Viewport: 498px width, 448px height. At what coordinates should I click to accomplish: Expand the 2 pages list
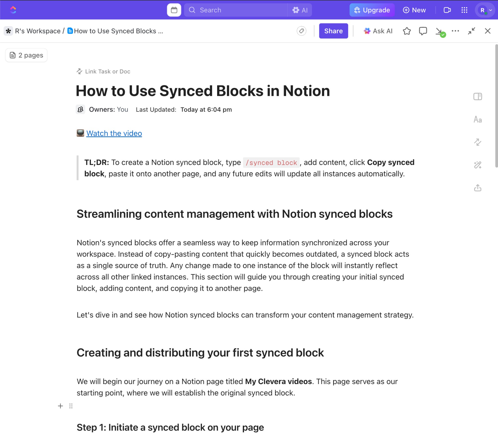click(26, 55)
